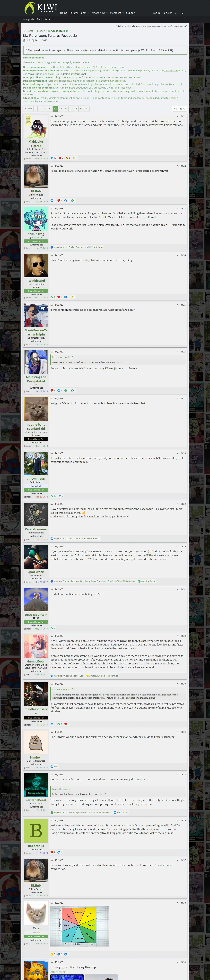This screenshot has height=980, width=210.
Task: Open the Chat menu dropdown arrow
Action: click(88, 13)
